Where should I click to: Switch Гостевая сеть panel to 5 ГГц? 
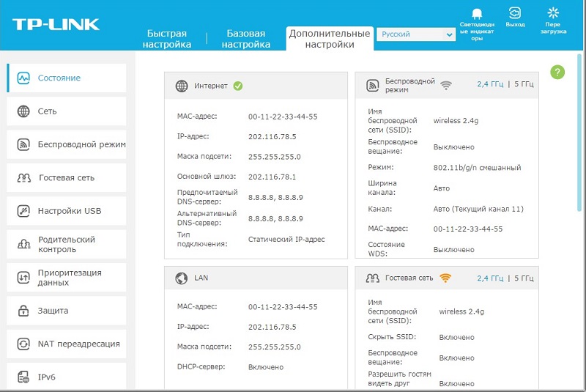pos(523,278)
